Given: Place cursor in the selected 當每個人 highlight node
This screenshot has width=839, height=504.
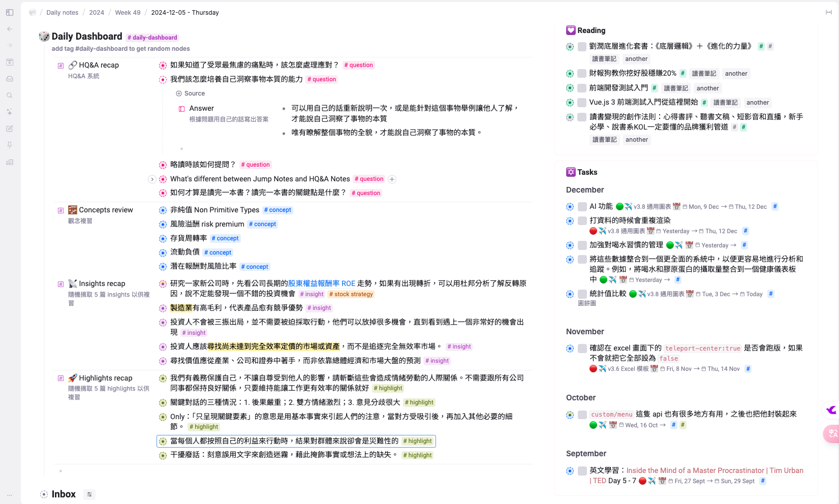Looking at the screenshot, I should pos(285,441).
